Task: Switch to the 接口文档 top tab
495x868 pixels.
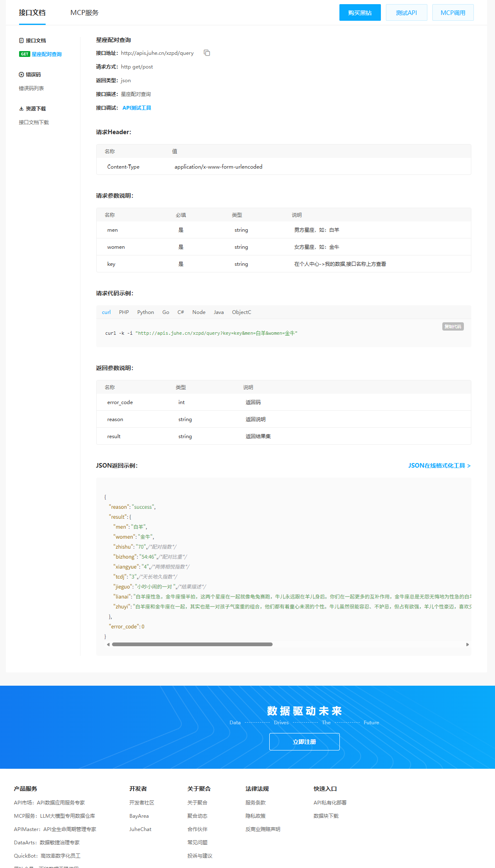Action: (x=32, y=12)
